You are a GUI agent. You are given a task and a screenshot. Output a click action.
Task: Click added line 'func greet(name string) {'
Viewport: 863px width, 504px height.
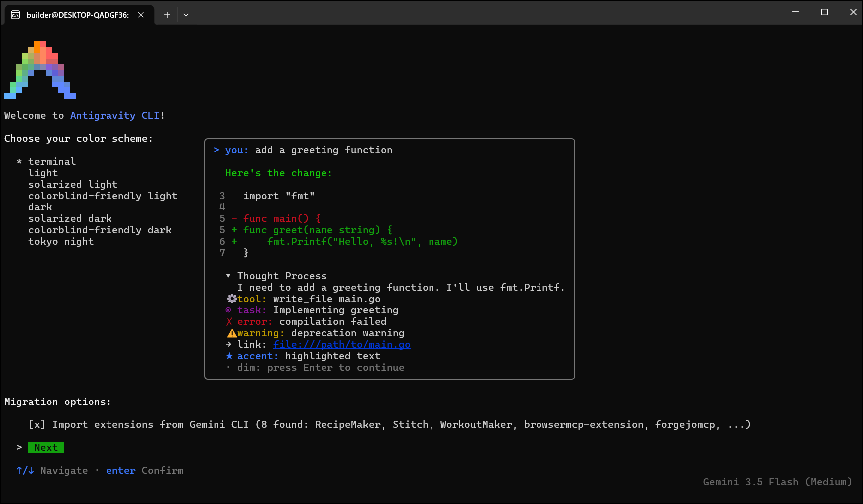point(318,230)
